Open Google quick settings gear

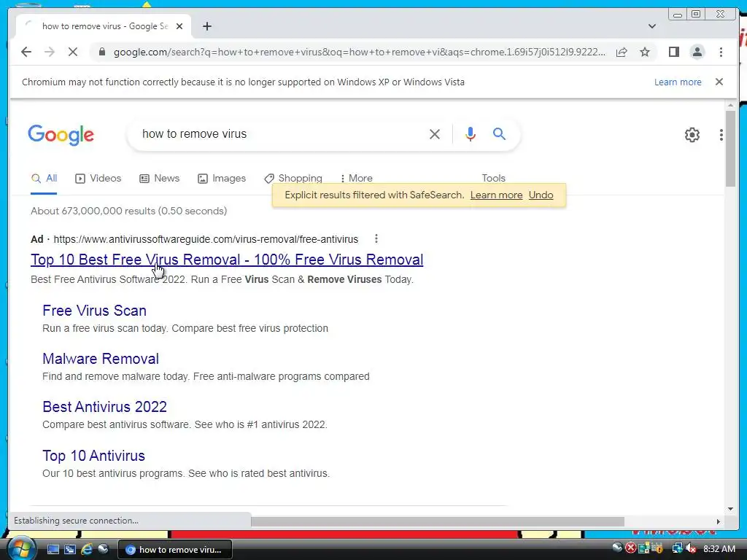(x=692, y=135)
